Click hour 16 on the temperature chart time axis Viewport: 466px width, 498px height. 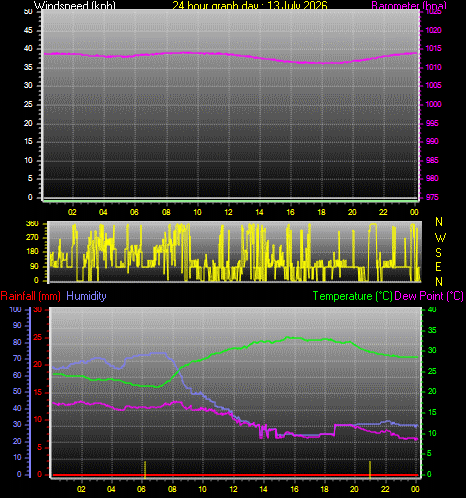(x=294, y=489)
